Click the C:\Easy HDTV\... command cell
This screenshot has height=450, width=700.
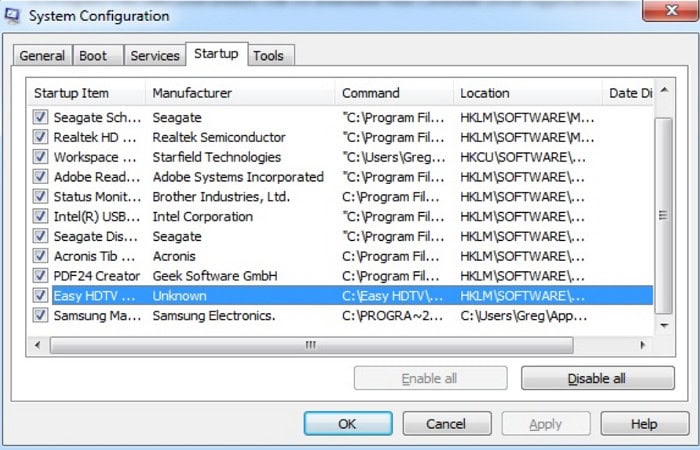392,296
